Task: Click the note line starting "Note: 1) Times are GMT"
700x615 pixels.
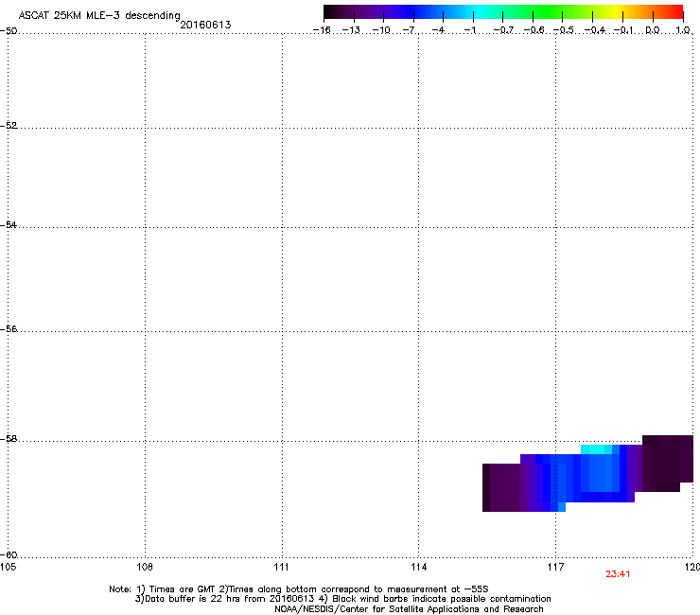Action: (x=299, y=589)
